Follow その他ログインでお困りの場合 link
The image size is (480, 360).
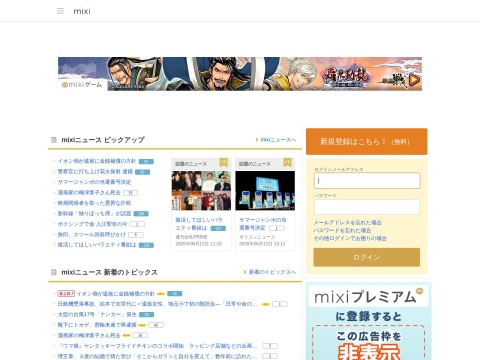pos(350,238)
